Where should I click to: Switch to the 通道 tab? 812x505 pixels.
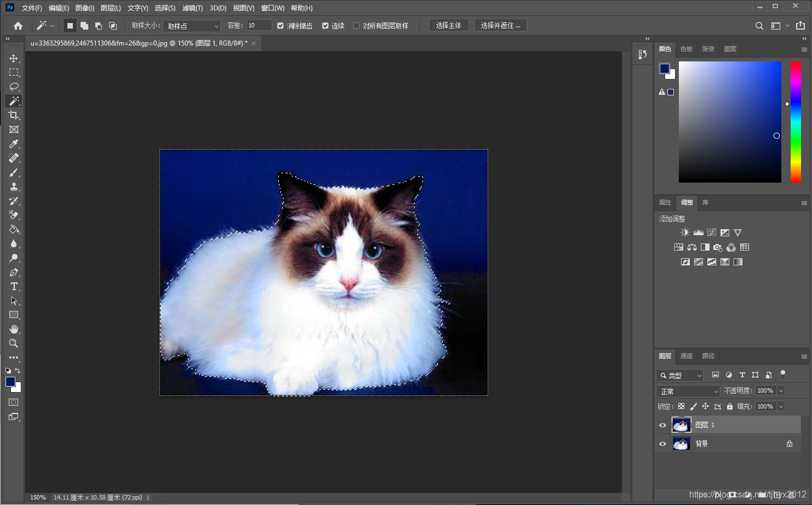click(x=687, y=356)
